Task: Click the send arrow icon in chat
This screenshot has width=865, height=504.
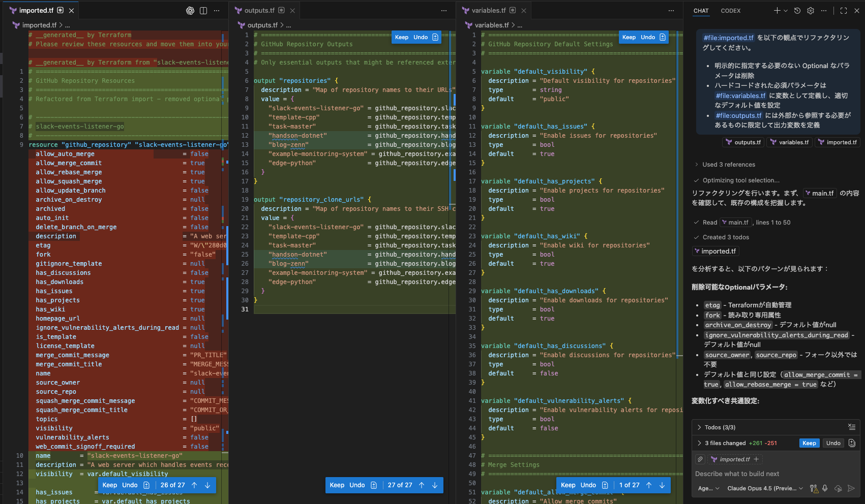Action: point(851,488)
